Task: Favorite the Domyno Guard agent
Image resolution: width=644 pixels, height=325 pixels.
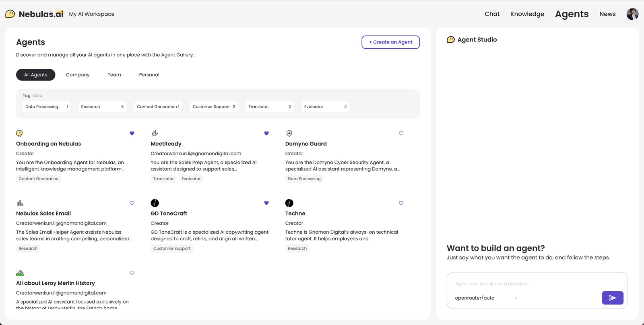Action: [401, 133]
